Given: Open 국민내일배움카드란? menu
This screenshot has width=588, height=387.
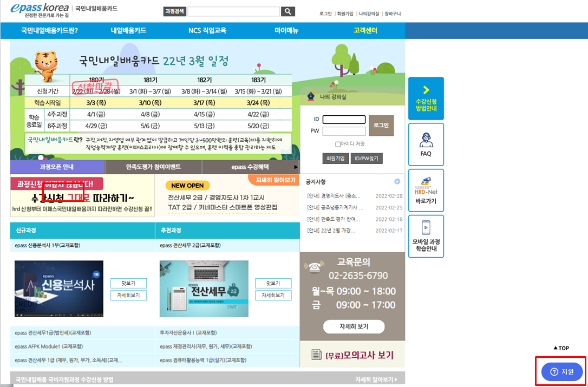Looking at the screenshot, I should tap(49, 31).
